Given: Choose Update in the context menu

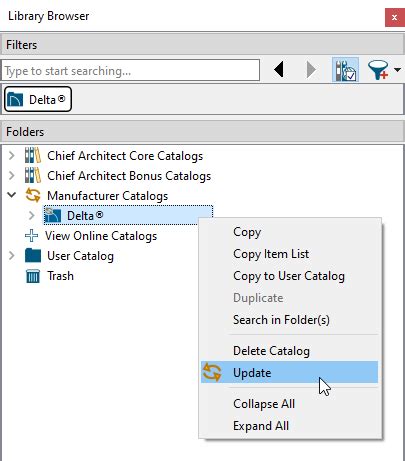Looking at the screenshot, I should pos(289,372).
